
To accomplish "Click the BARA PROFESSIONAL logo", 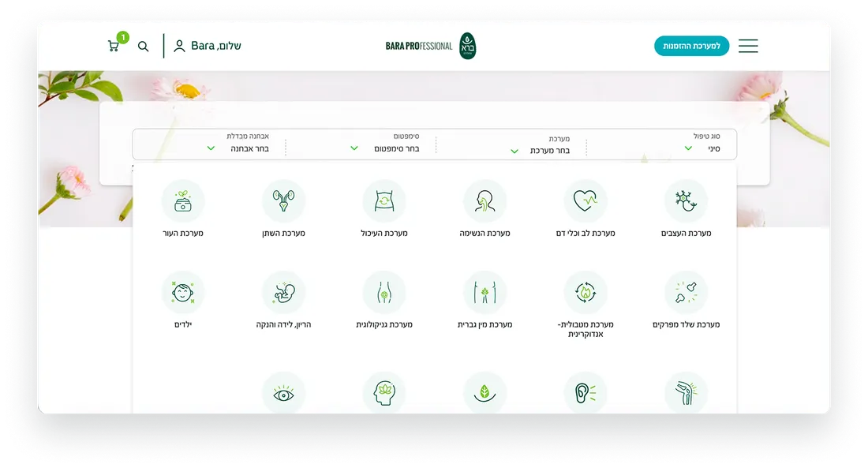I will tap(431, 46).
